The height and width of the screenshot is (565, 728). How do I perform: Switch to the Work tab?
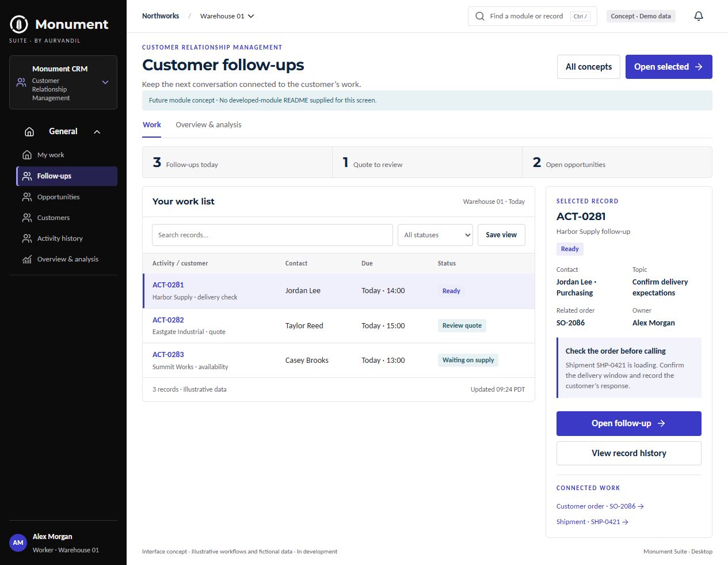tap(152, 124)
